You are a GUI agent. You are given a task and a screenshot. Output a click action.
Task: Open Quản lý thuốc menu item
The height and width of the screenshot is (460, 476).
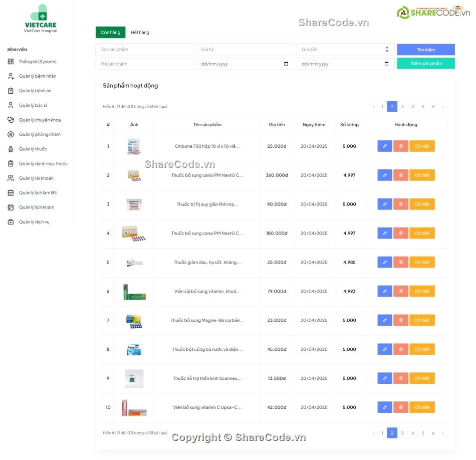click(33, 149)
